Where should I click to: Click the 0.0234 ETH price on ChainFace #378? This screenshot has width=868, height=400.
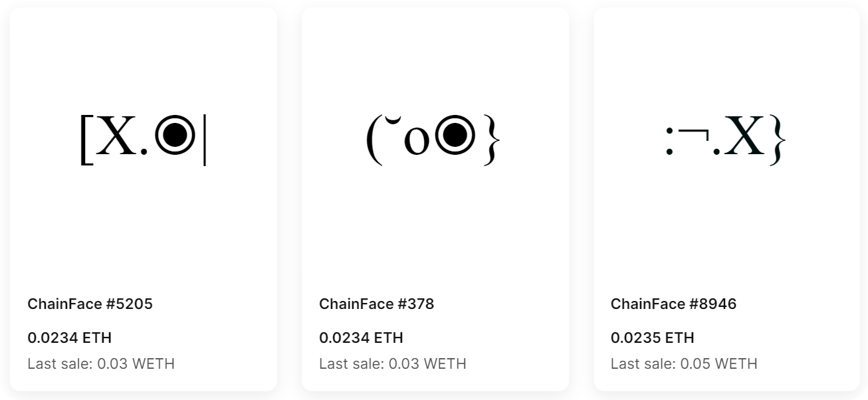tap(361, 338)
